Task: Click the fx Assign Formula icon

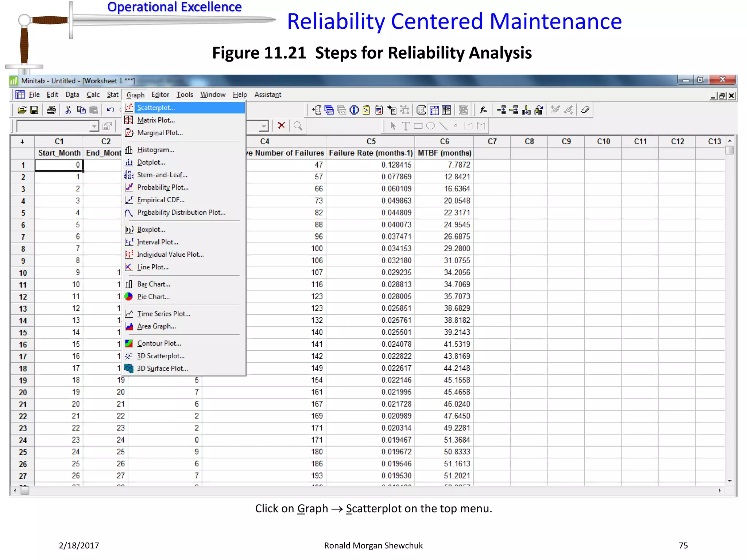Action: coord(483,110)
